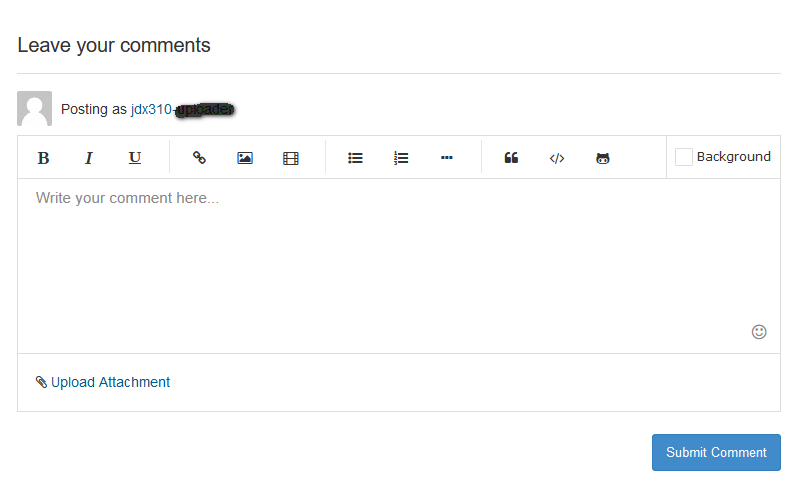The image size is (789, 480).
Task: Click the paperclip attachment icon
Action: tap(41, 382)
